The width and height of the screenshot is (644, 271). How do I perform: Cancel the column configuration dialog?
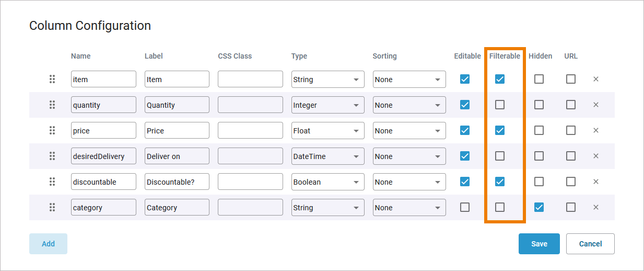pos(590,244)
